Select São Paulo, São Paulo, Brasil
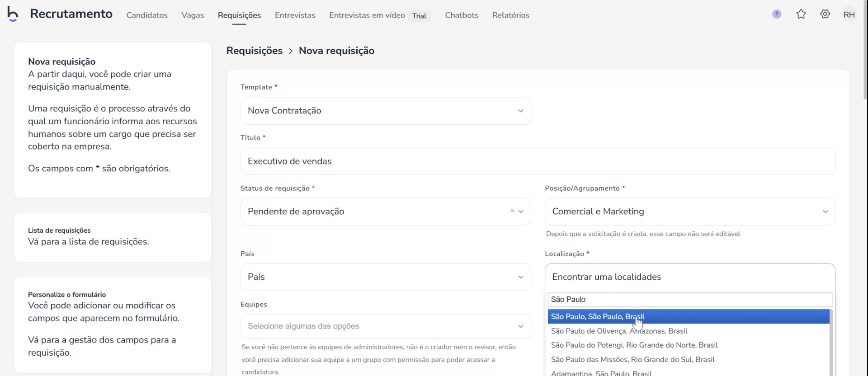The image size is (868, 376). 689,316
